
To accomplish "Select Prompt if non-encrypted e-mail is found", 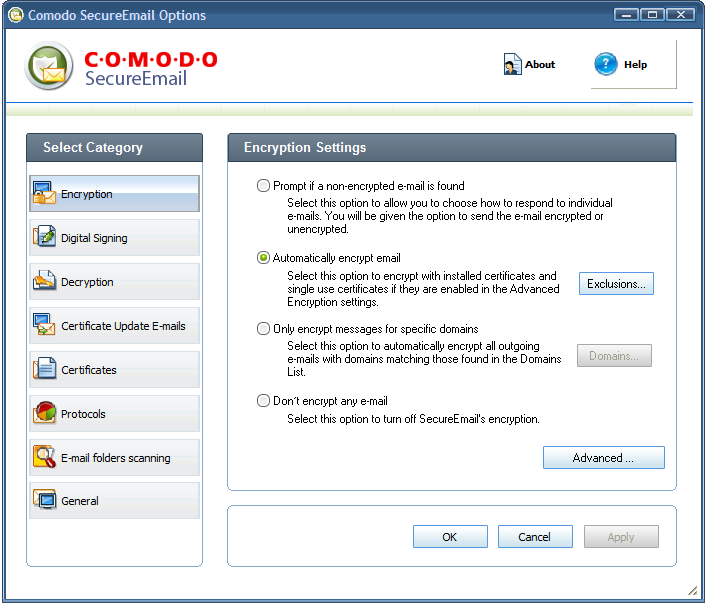I will (x=263, y=186).
